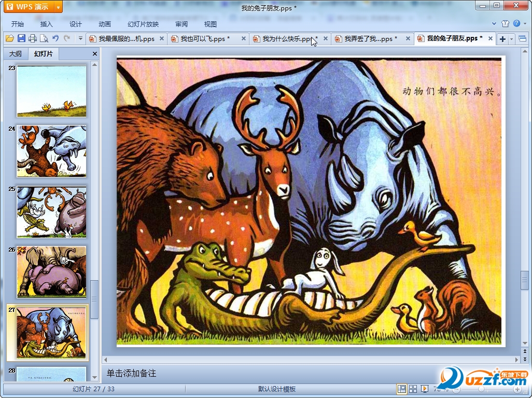Open a file with the folder icon
Screen dimensions: 532x398
pyautogui.click(x=9, y=38)
